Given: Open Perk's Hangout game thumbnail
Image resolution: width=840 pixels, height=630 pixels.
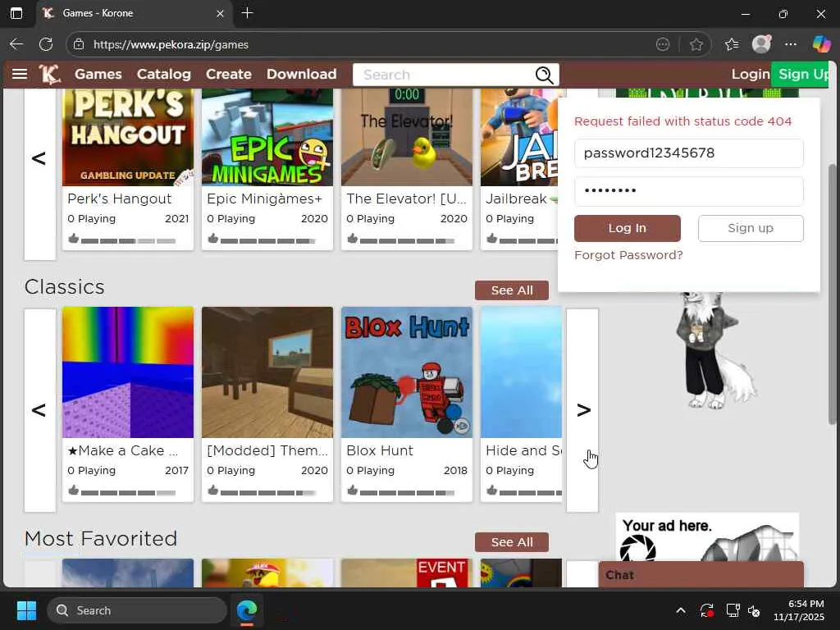Looking at the screenshot, I should point(128,137).
